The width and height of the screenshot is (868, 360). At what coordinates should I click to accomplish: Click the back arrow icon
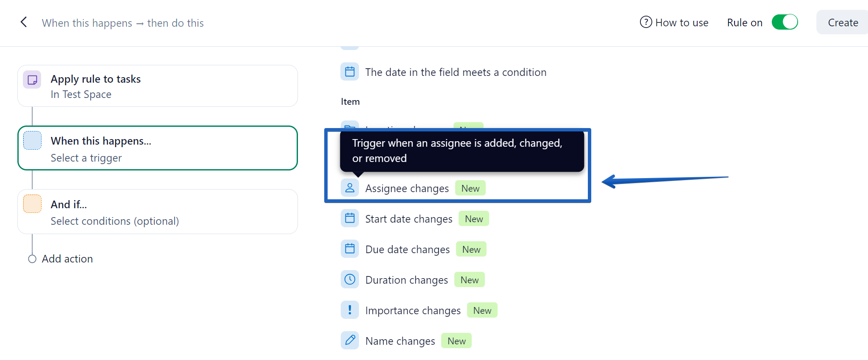(24, 22)
